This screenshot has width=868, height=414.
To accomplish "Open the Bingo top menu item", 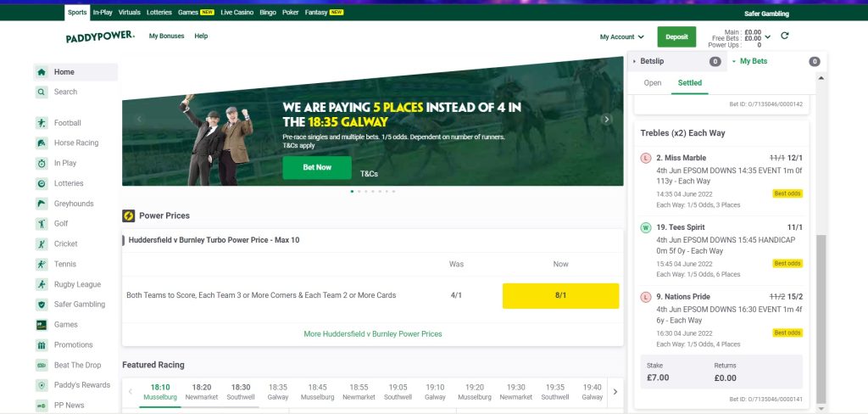I will (268, 12).
